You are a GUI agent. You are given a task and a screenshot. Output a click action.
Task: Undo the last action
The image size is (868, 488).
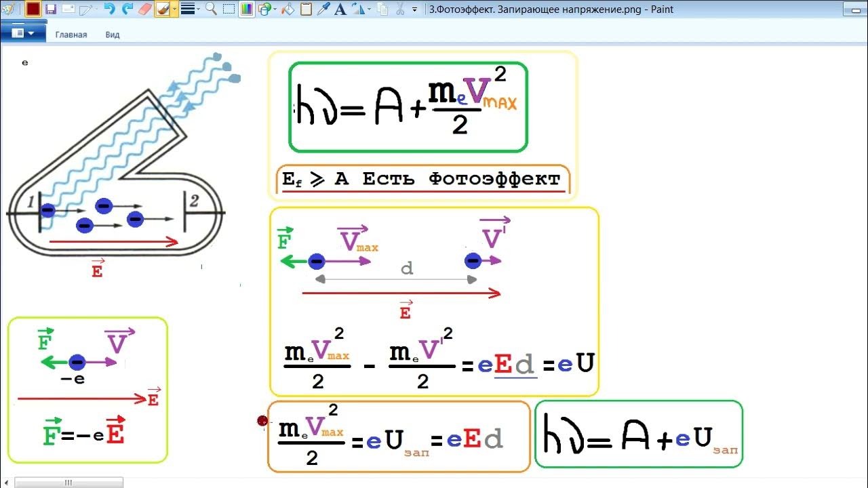pos(109,9)
